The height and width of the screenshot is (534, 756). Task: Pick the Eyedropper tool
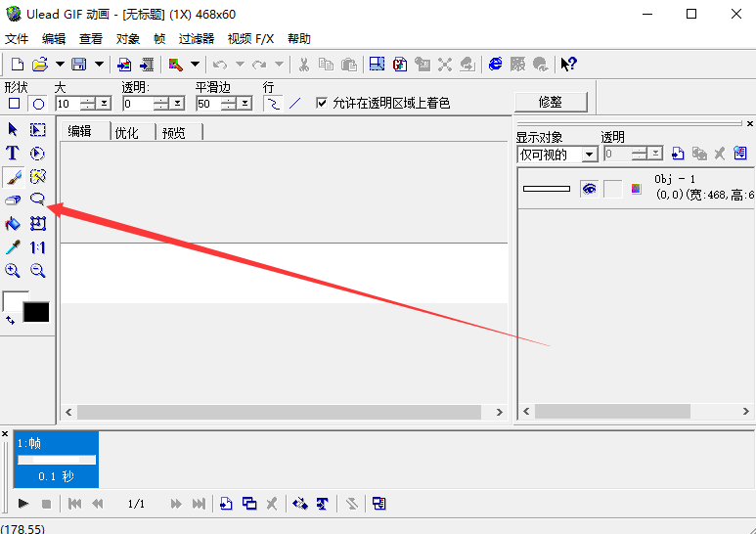13,247
